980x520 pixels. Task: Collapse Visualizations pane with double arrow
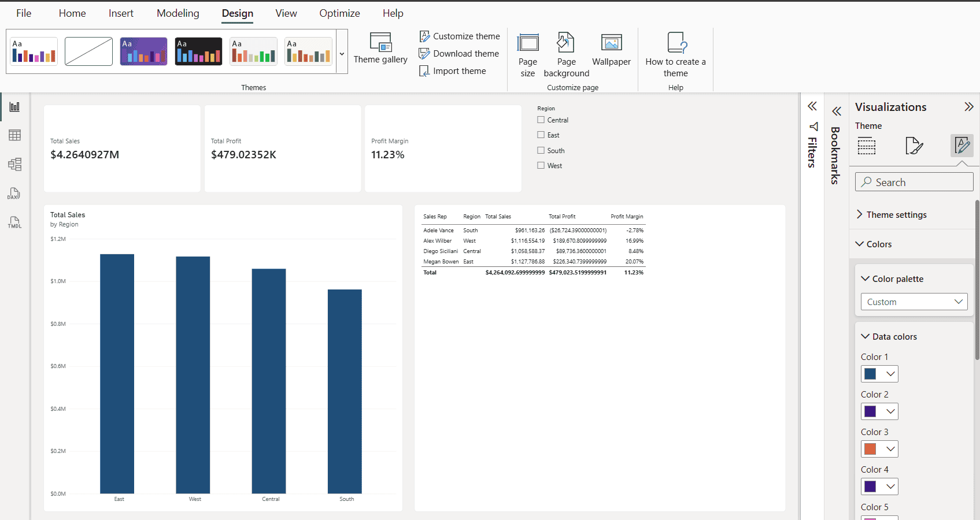point(969,107)
